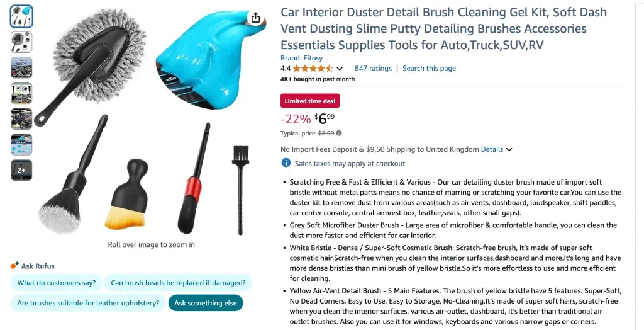Click the blue info icon for sales taxes
Screen dimensions: 644x330
(286, 163)
